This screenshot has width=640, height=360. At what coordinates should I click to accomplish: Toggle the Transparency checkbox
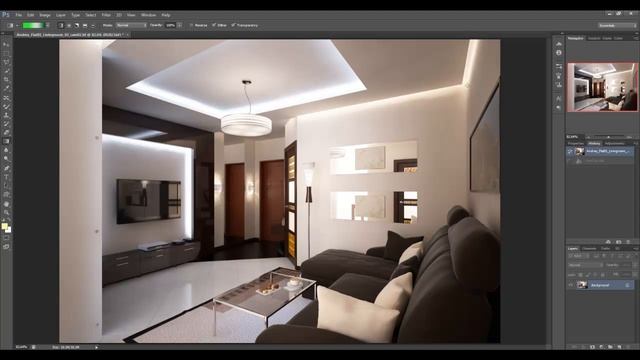coord(233,25)
